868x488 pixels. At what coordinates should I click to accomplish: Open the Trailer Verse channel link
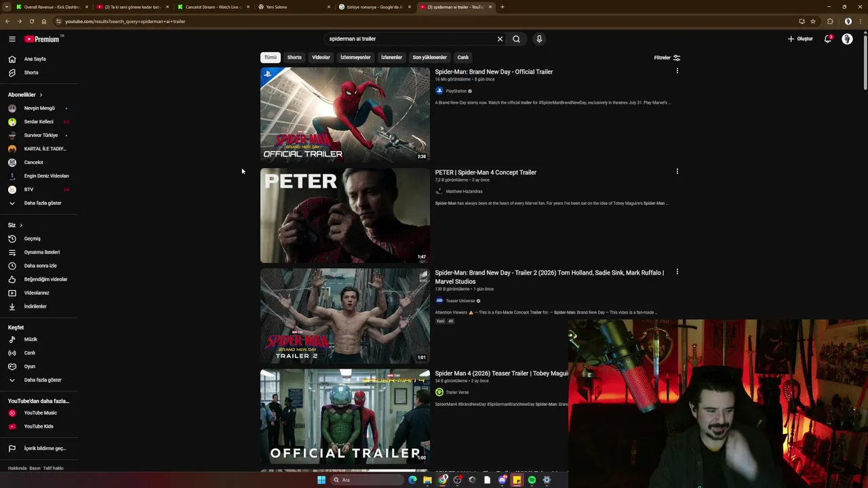pyautogui.click(x=457, y=392)
